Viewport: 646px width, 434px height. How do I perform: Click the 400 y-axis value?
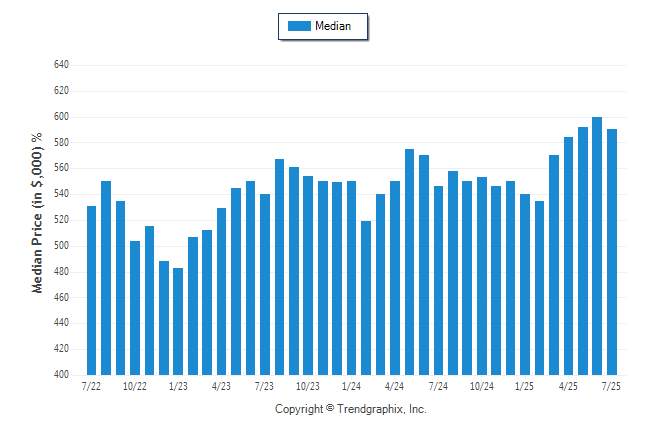click(61, 375)
